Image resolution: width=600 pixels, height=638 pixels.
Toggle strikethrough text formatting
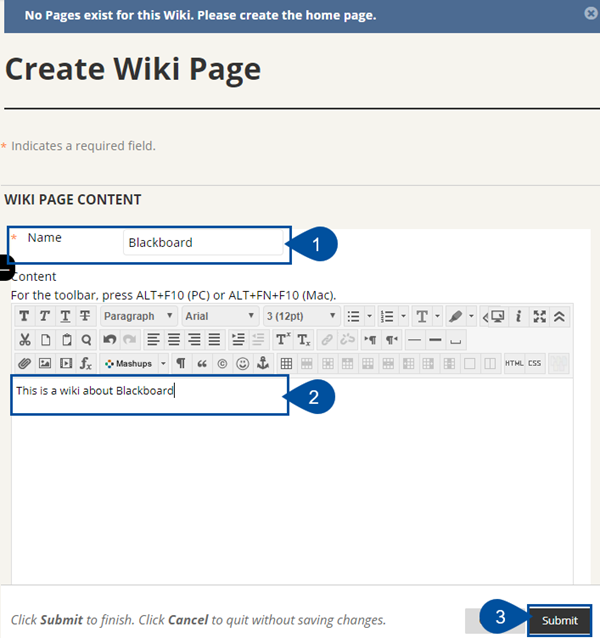tap(85, 316)
